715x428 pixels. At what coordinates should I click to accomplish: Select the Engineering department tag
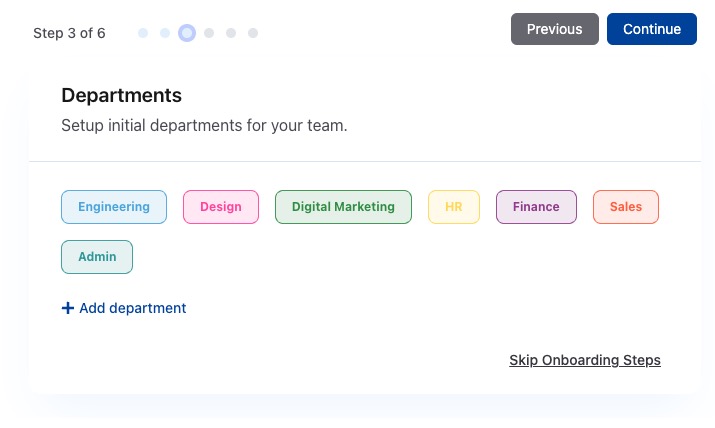(114, 207)
